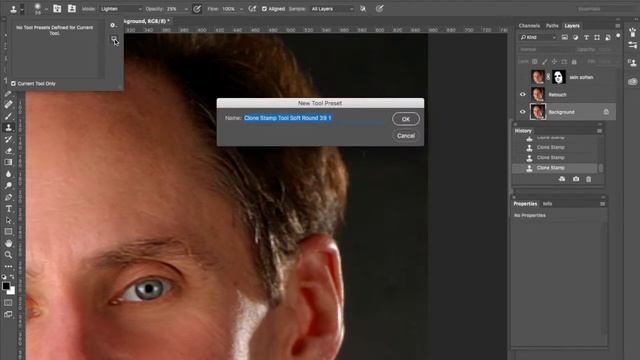Screen dimensions: 640x360
Task: Open the Sample All Layers dropdown
Action: click(332, 9)
